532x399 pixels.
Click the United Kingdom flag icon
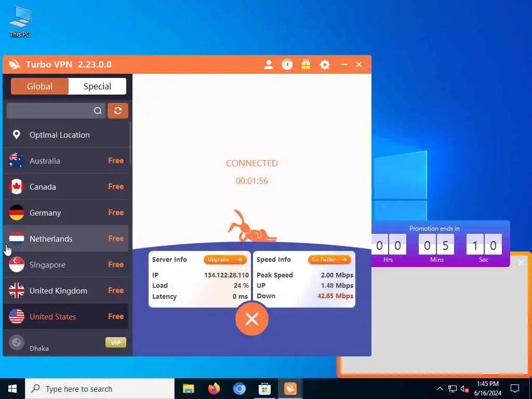(16, 291)
